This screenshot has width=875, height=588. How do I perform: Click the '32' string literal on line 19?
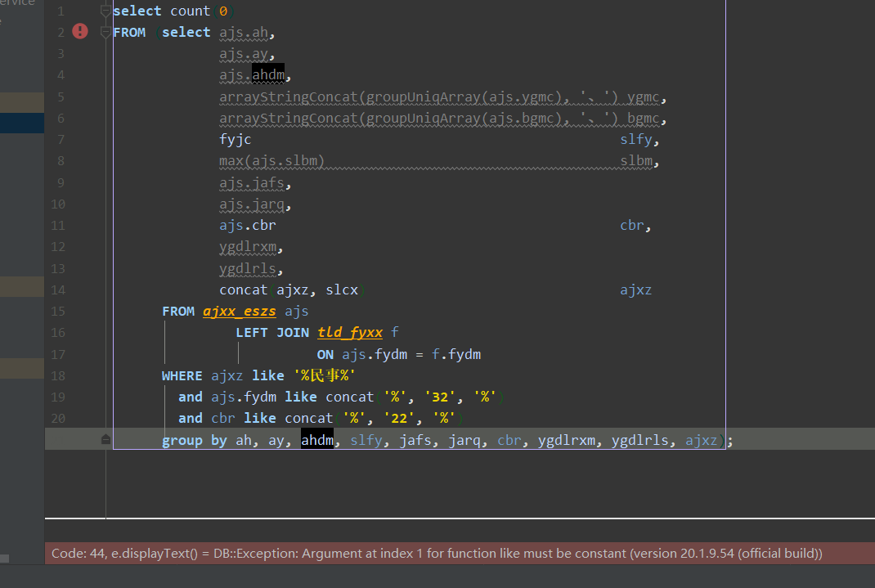pyautogui.click(x=440, y=397)
